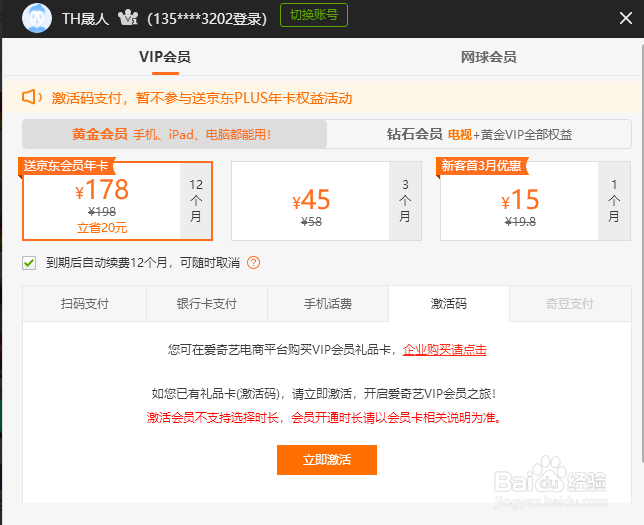Click the struck-through ¥19.8 original price

pyautogui.click(x=520, y=222)
